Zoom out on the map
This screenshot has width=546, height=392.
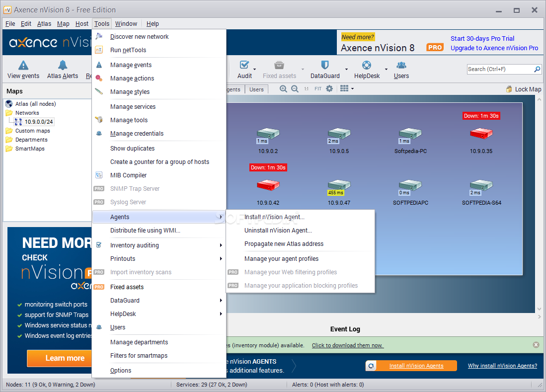click(295, 89)
